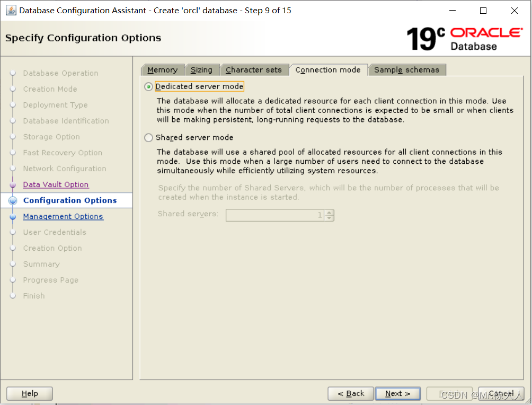Click the User Credentials step label

(x=55, y=232)
